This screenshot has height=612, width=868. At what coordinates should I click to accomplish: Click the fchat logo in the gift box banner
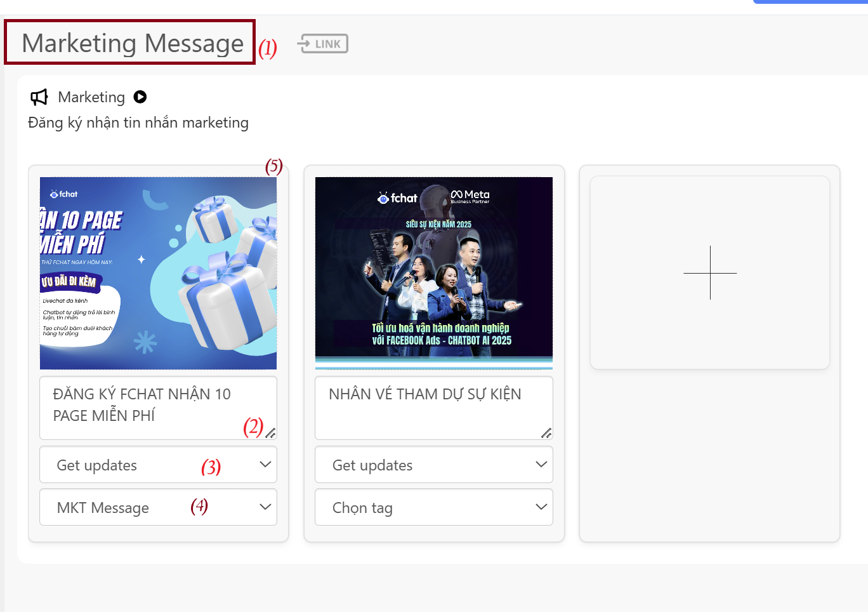pyautogui.click(x=64, y=194)
